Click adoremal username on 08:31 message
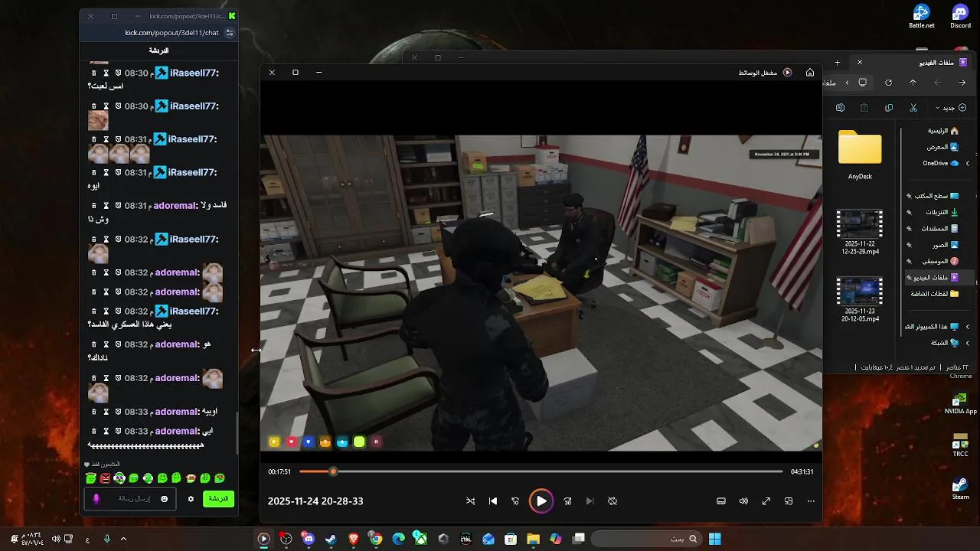The image size is (980, 551). (175, 205)
